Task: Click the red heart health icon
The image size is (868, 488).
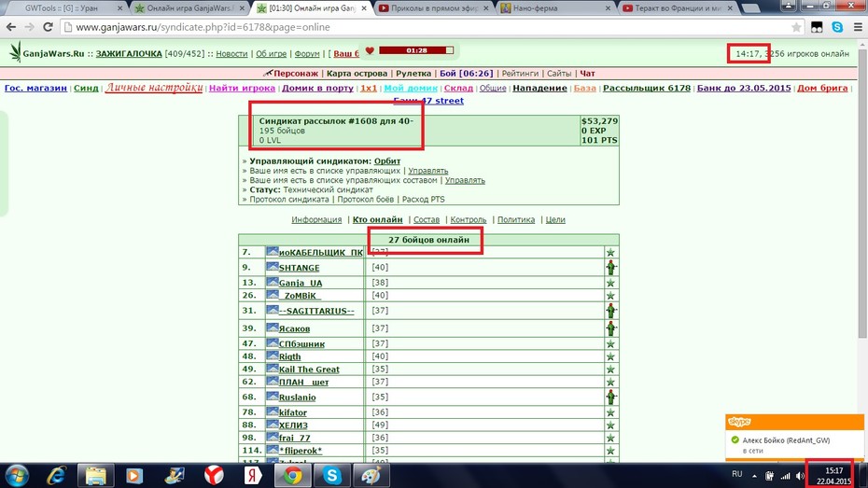Action: click(x=370, y=50)
